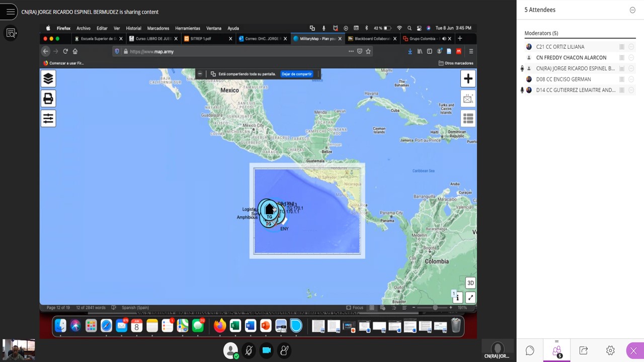
Task: Open Firefox hamburger menu
Action: 471,51
